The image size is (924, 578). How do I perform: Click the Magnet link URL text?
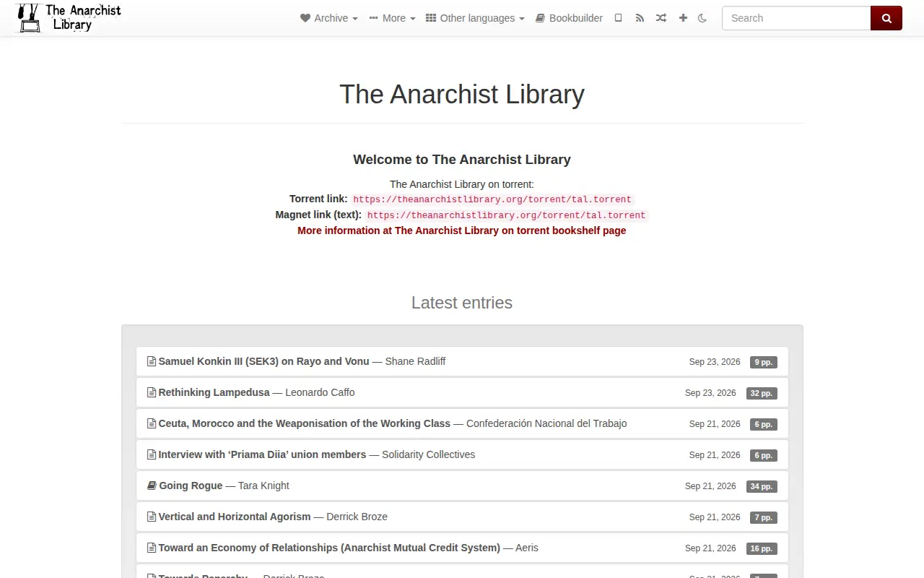[506, 215]
